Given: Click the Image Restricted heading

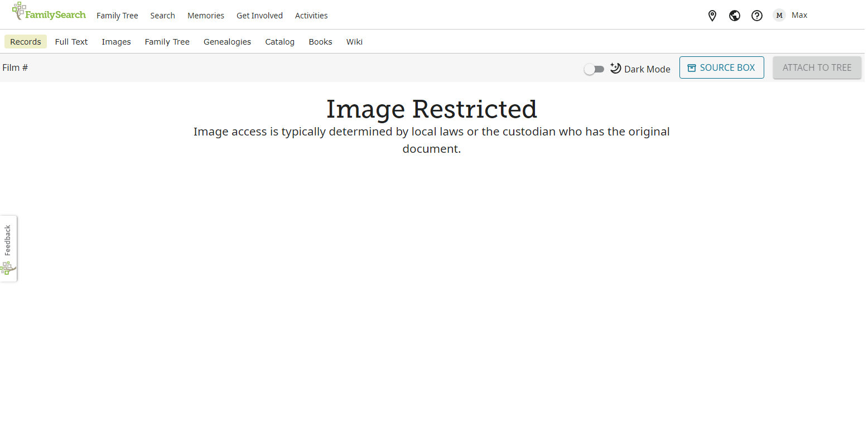Looking at the screenshot, I should tap(431, 109).
